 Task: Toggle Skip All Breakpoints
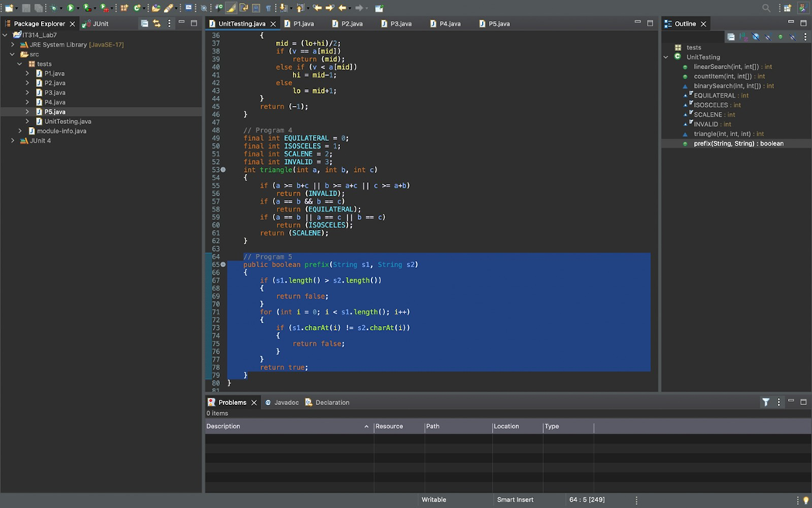coord(204,9)
